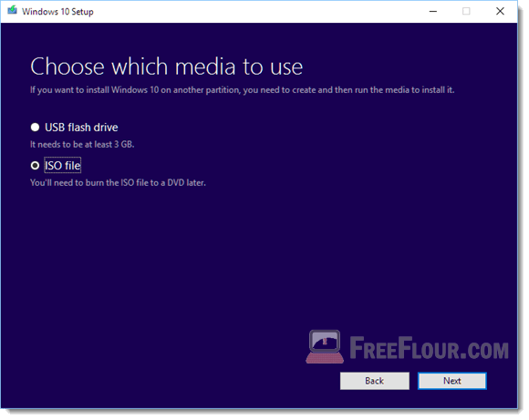Click the text about burning ISO to DVD
Screen dimensions: 529x420
(x=118, y=183)
